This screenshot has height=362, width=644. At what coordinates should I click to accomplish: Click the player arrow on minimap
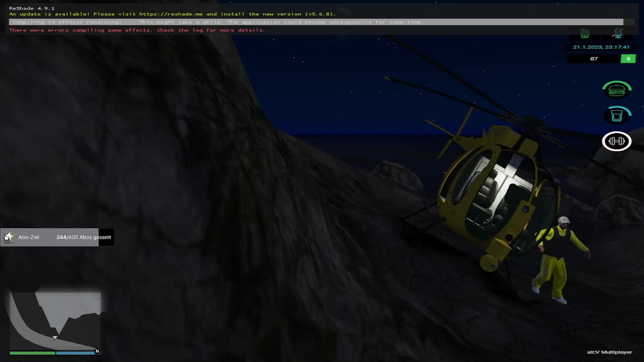55,338
